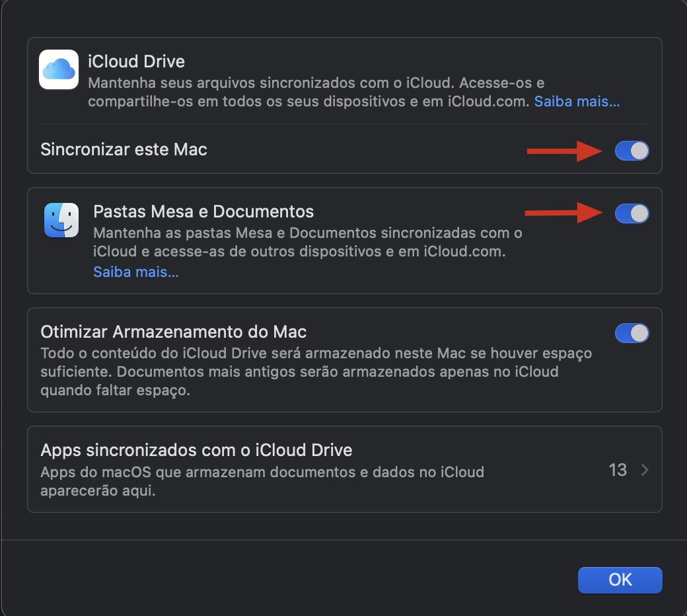The image size is (687, 616).
Task: Re-enable the Pastas Mesa e Documentos switch
Action: [x=632, y=213]
